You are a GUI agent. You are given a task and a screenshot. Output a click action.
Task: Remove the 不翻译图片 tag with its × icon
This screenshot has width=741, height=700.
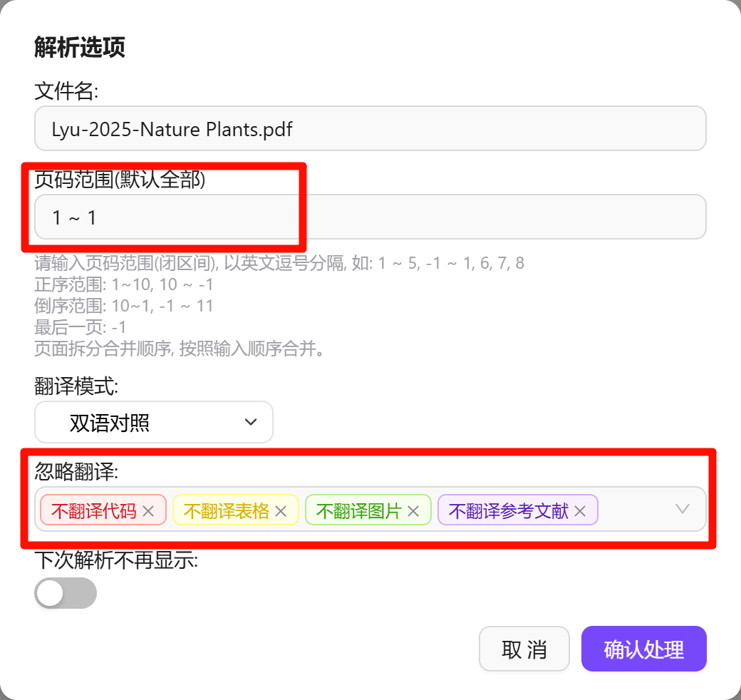click(413, 510)
